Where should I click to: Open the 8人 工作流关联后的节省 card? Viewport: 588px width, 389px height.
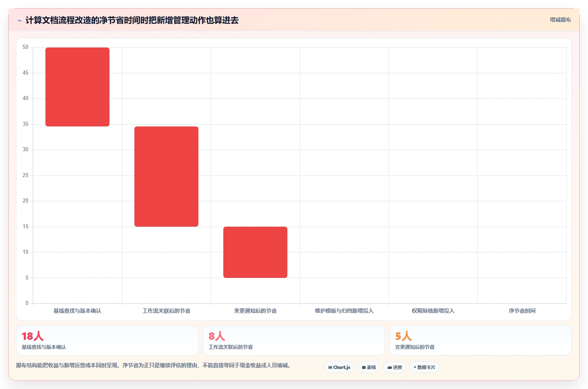pos(294,340)
